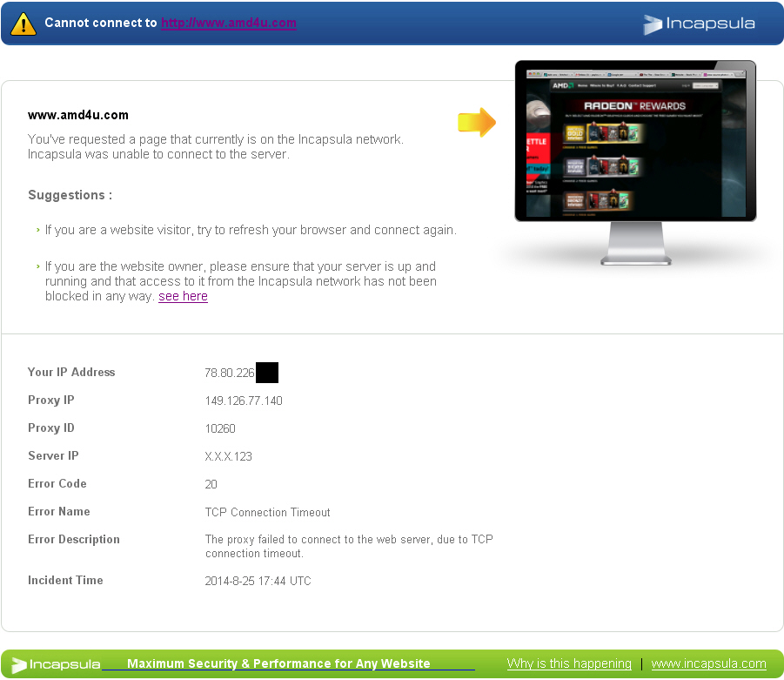Select IP value 78.80.226
Screen dimensions: 784x680
[230, 373]
